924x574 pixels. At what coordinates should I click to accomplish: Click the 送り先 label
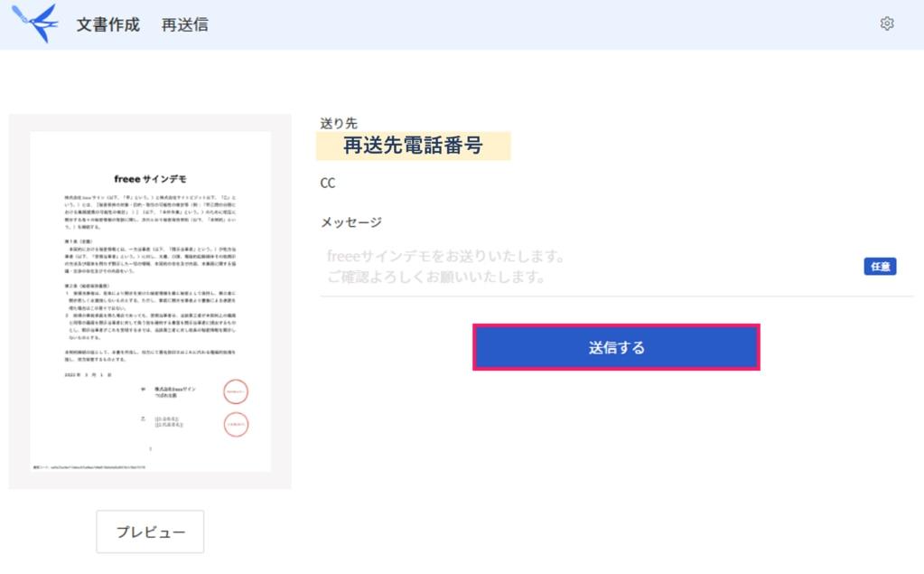coord(339,123)
